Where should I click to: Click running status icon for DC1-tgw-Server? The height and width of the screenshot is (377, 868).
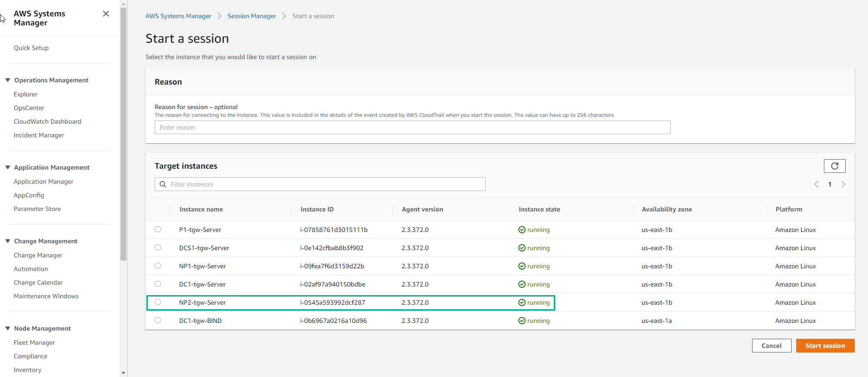point(522,284)
